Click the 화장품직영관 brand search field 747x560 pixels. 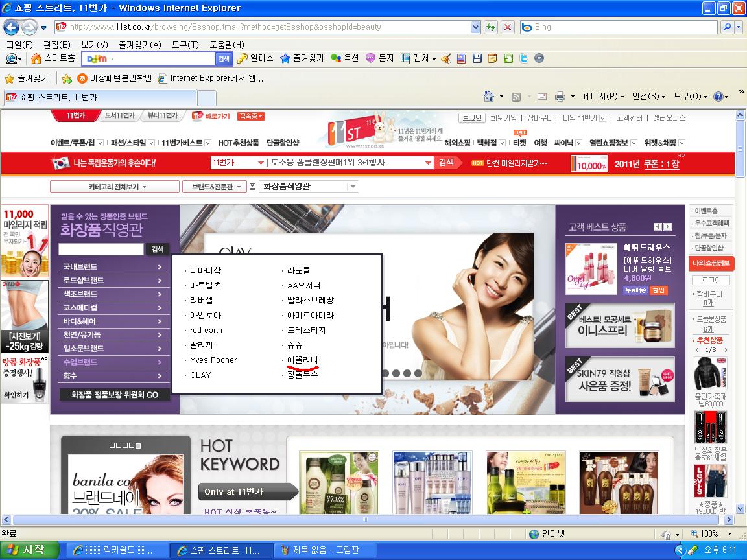click(x=101, y=249)
